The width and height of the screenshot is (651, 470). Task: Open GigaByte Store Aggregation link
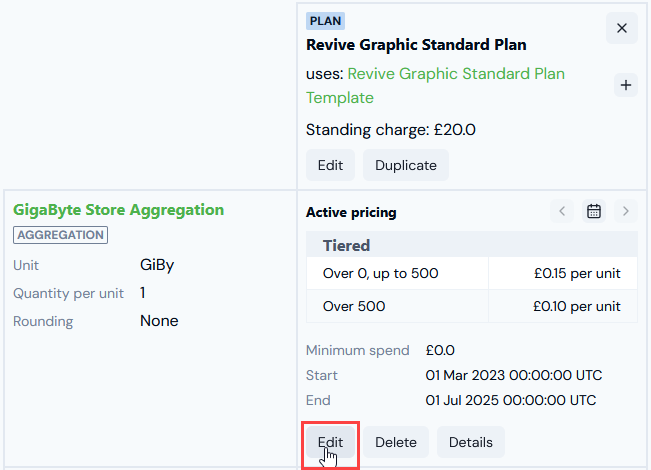coord(118,210)
